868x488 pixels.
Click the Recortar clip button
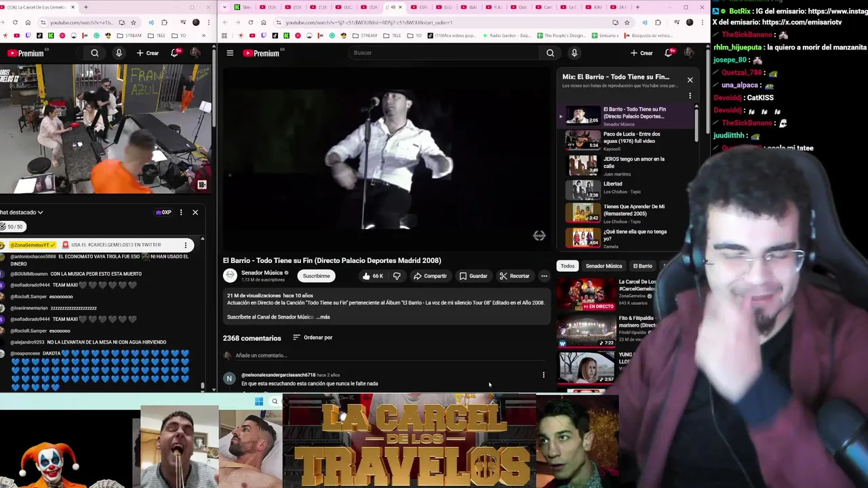(515, 276)
